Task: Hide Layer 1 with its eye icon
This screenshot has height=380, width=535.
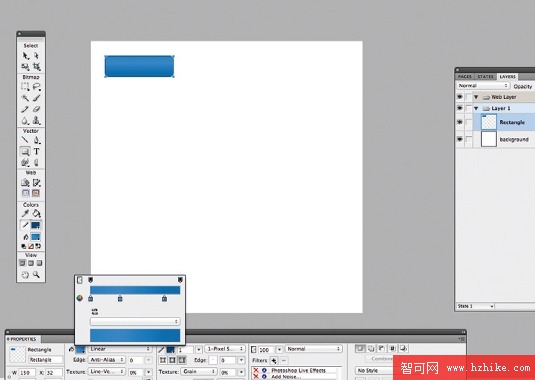Action: pos(460,108)
